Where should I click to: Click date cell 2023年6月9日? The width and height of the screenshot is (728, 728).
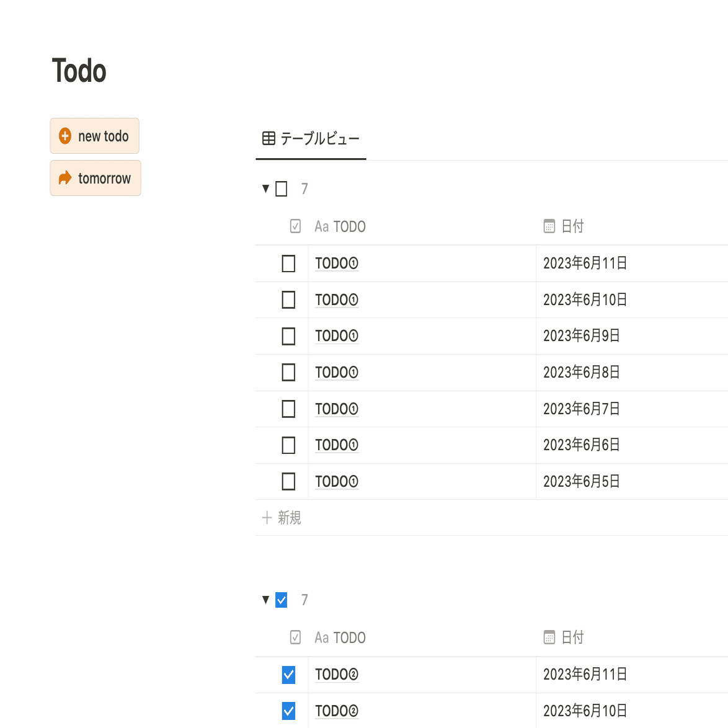581,335
